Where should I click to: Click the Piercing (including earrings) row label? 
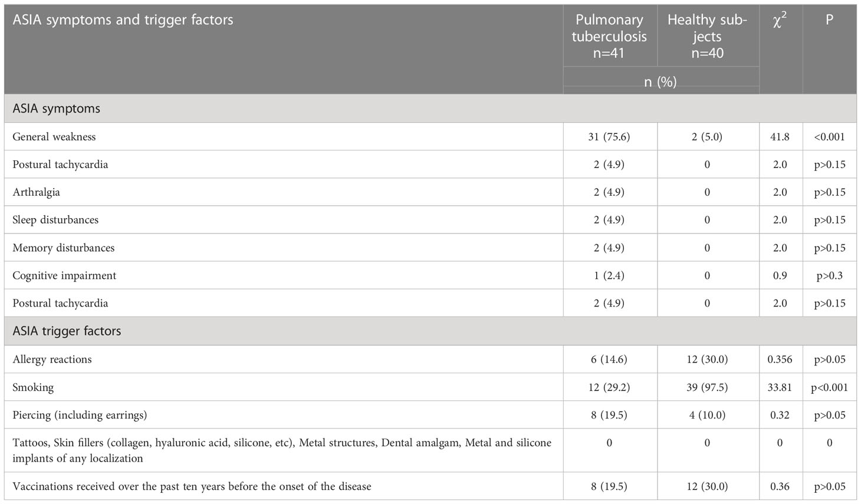[x=80, y=415]
